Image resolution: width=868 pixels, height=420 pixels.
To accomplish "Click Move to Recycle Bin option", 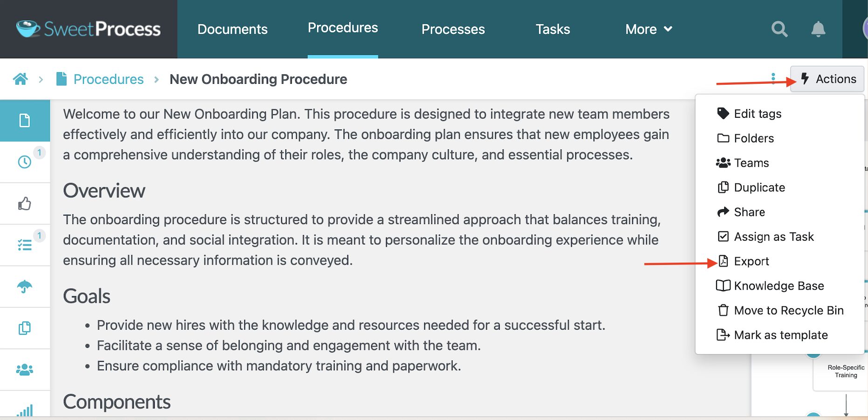I will coord(788,311).
